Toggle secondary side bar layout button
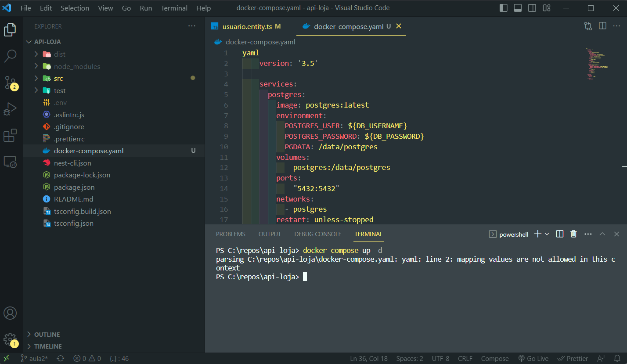This screenshot has width=627, height=364. pos(532,8)
